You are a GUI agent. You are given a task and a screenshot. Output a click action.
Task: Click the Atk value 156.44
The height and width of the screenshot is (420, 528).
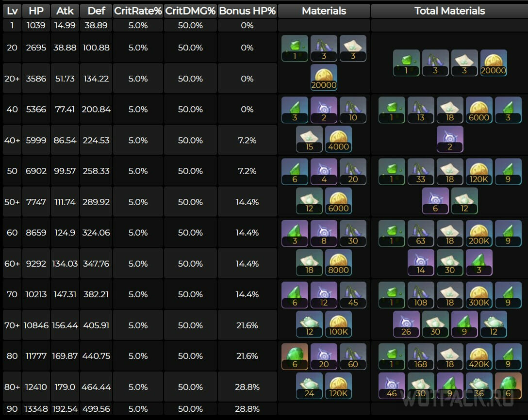(65, 325)
